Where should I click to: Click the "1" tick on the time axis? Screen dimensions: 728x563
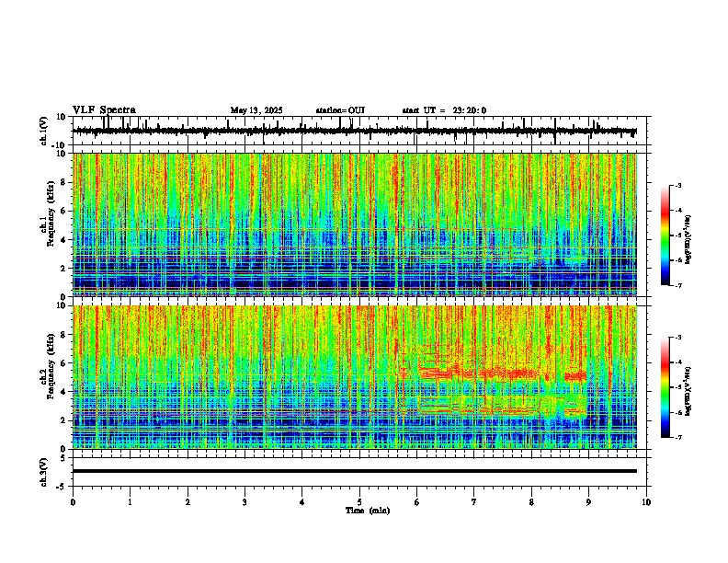click(x=130, y=502)
